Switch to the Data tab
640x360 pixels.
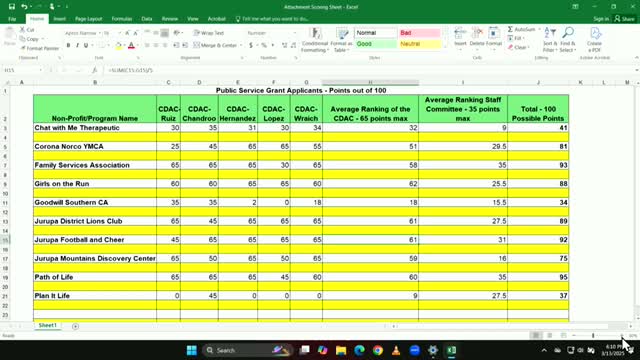pyautogui.click(x=147, y=19)
